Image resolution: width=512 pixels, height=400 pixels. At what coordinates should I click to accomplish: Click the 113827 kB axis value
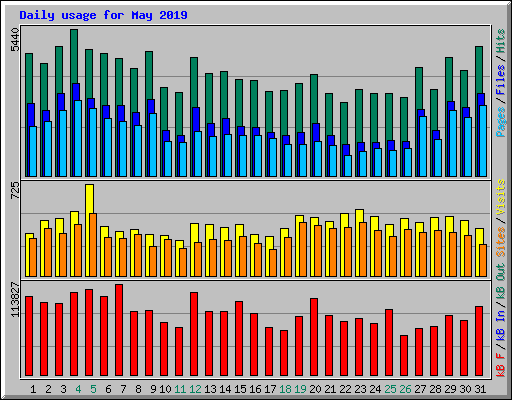pos(15,300)
